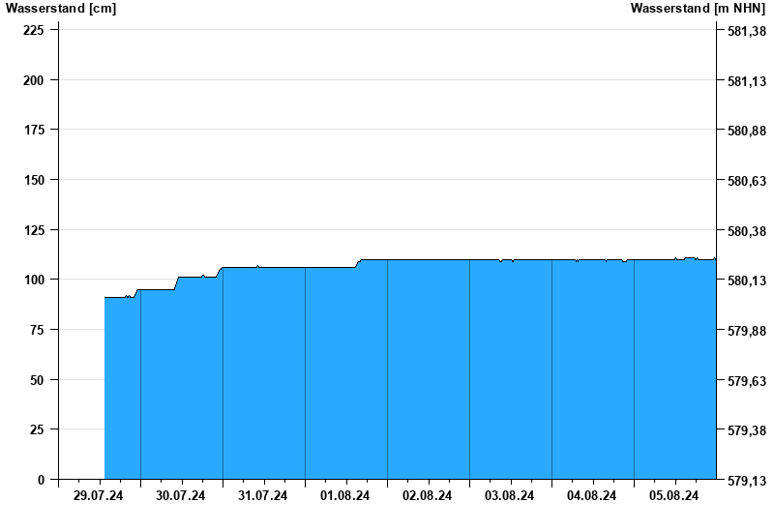Click the right axis title 'Wasserstand [m NHN]'
This screenshot has height=532, width=774.
tap(698, 8)
